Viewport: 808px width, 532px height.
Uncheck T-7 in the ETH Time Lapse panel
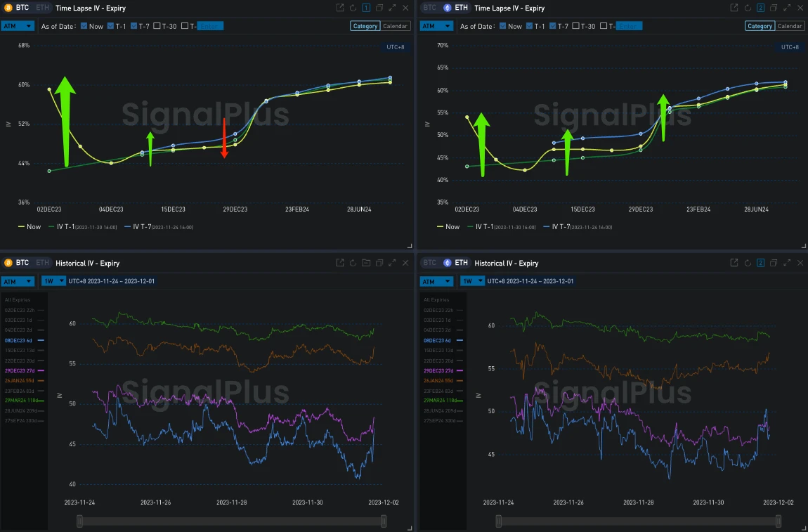pos(554,26)
